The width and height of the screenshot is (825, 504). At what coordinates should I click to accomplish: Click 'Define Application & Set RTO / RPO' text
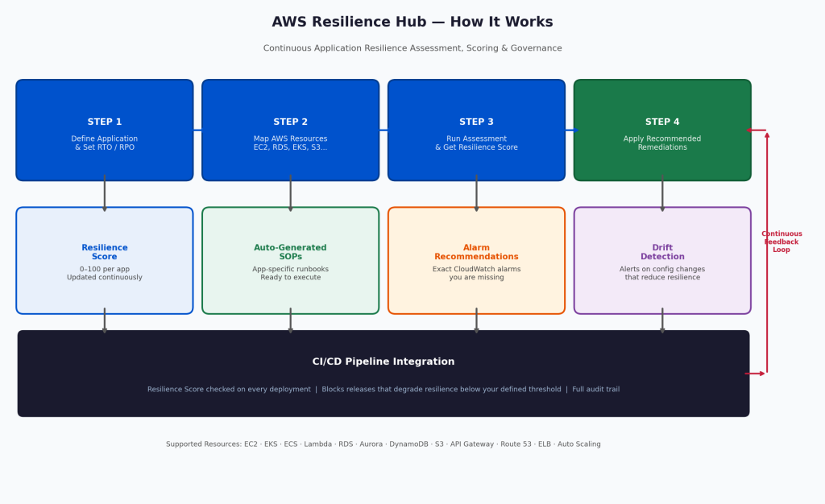pos(105,143)
